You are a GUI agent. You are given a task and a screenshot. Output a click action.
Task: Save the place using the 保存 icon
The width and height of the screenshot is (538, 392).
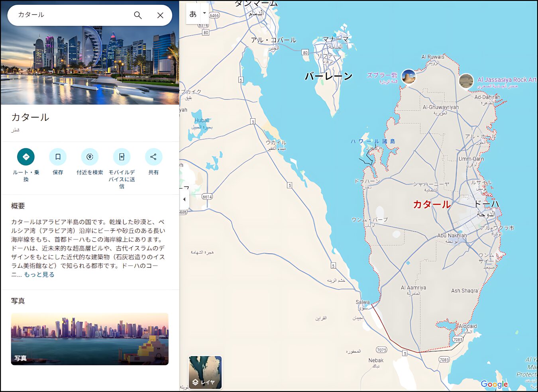click(x=58, y=157)
